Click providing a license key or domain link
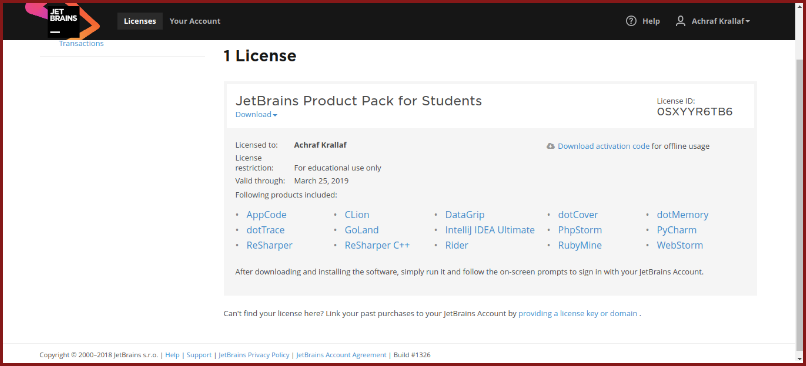The height and width of the screenshot is (366, 806). (x=578, y=313)
